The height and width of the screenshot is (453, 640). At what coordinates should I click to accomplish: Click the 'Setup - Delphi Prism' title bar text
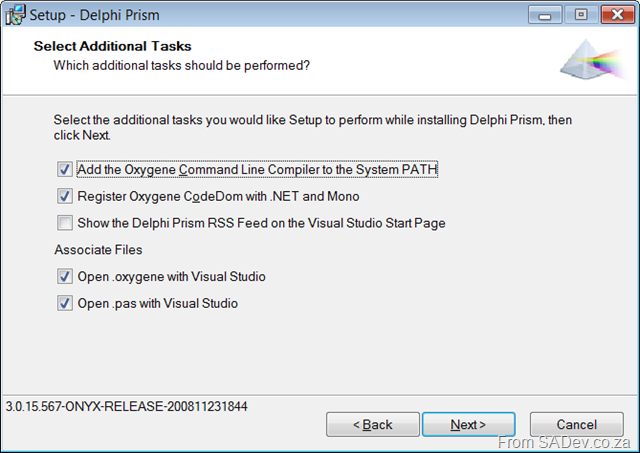95,15
